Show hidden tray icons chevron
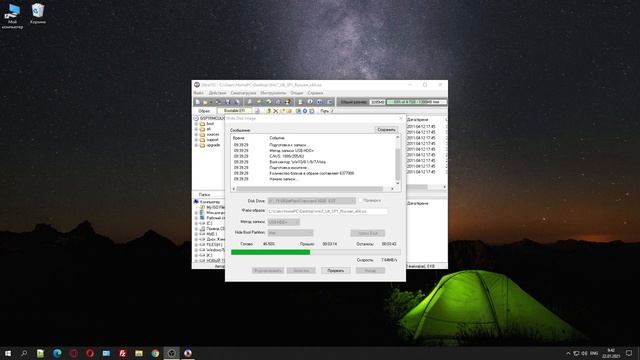Viewport: 640px width, 360px height. point(568,353)
